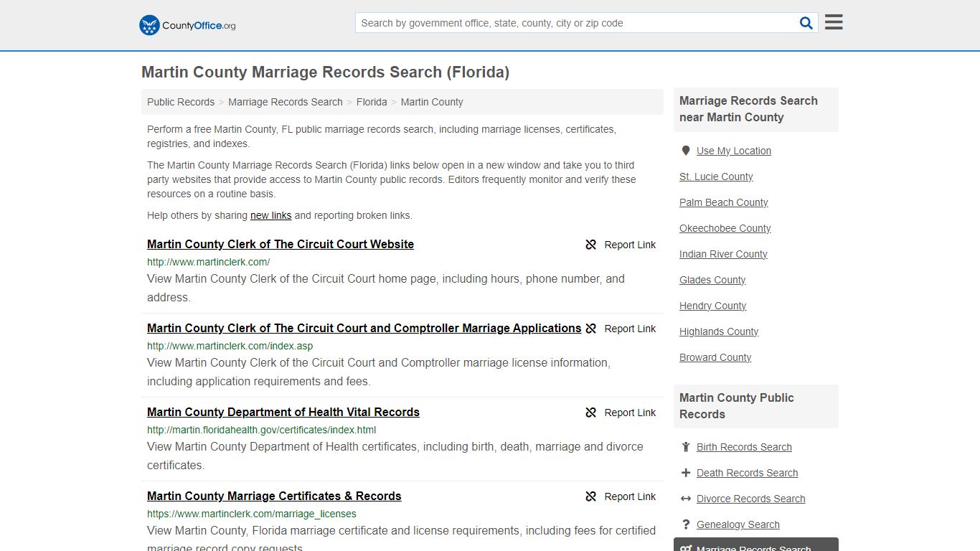Open the hamburger menu

coord(834,22)
